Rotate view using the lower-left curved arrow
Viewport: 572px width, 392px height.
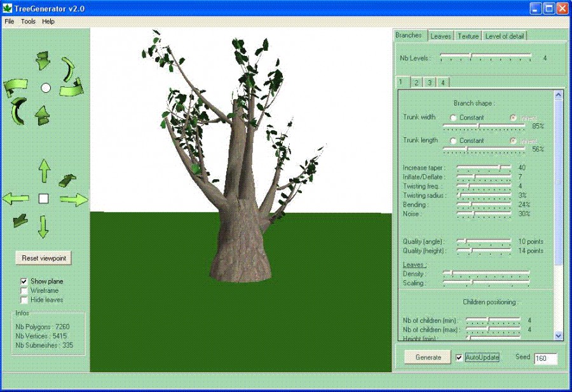(18, 111)
